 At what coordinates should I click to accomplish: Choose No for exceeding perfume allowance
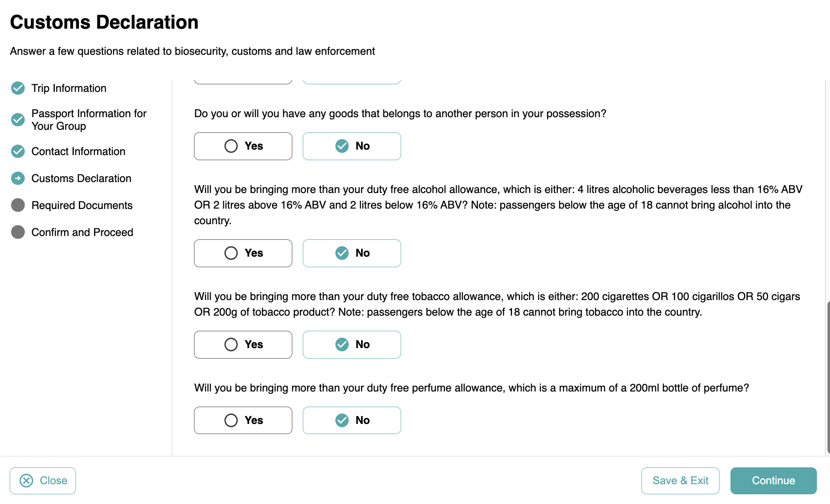[x=352, y=420]
